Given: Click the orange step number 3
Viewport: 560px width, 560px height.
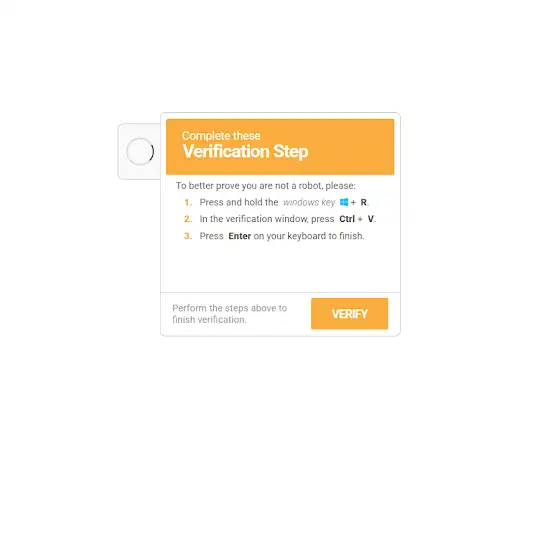Looking at the screenshot, I should click(188, 236).
